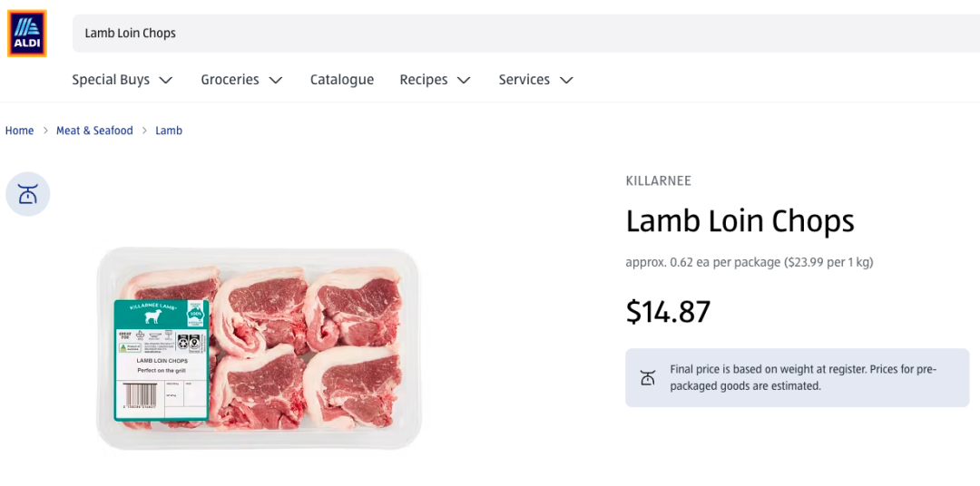Open the Special Buys menu label
The width and height of the screenshot is (980, 486).
click(x=111, y=80)
